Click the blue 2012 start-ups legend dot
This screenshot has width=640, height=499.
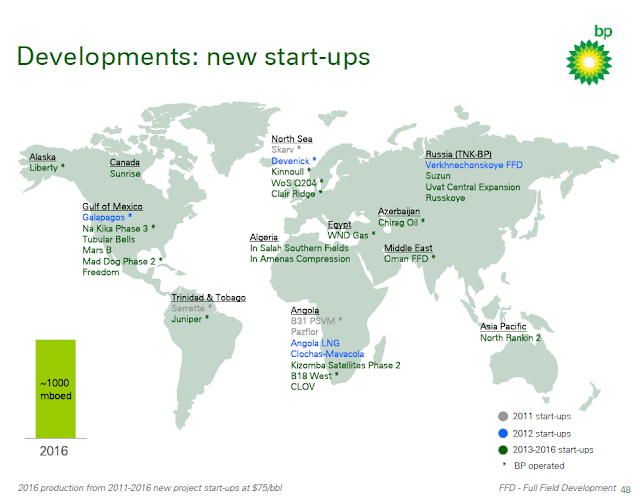click(503, 433)
